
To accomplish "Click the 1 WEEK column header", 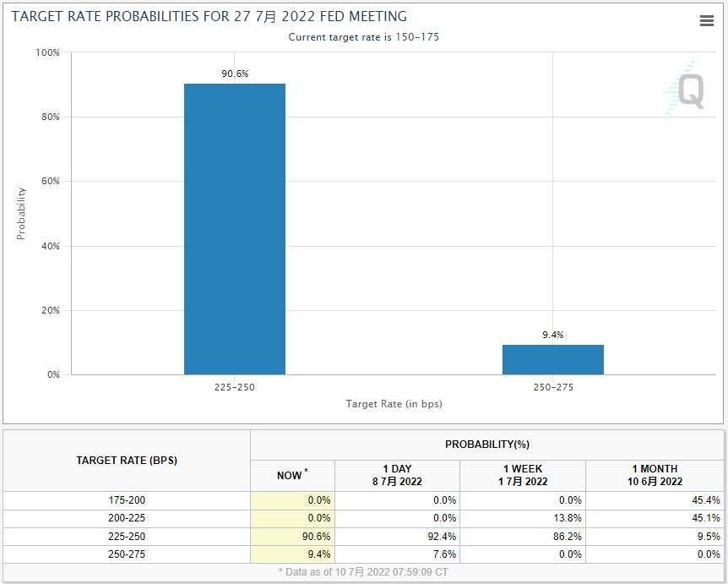I will [523, 475].
